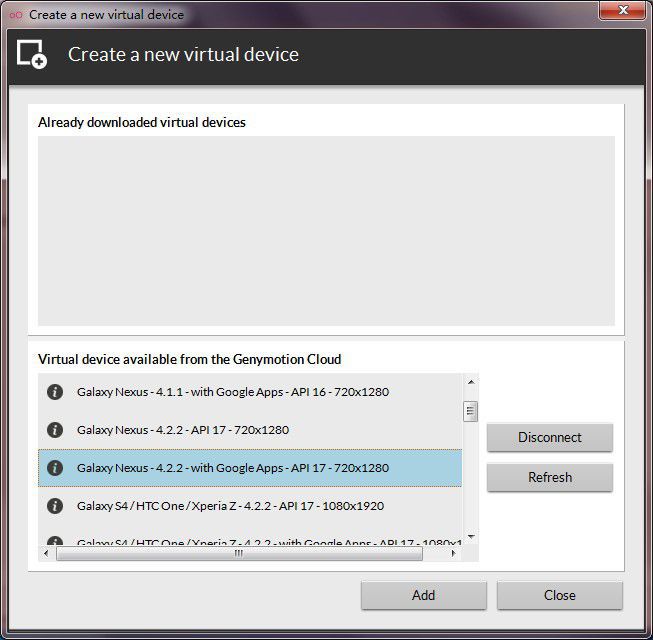Select Galaxy Nexus 4.1.1 with Google Apps
This screenshot has width=653, height=640.
click(232, 392)
